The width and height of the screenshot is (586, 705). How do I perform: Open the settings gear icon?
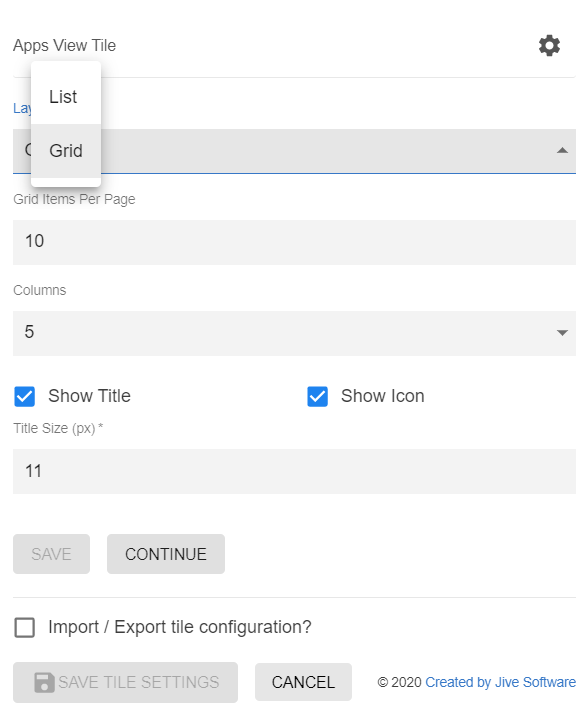(x=549, y=45)
